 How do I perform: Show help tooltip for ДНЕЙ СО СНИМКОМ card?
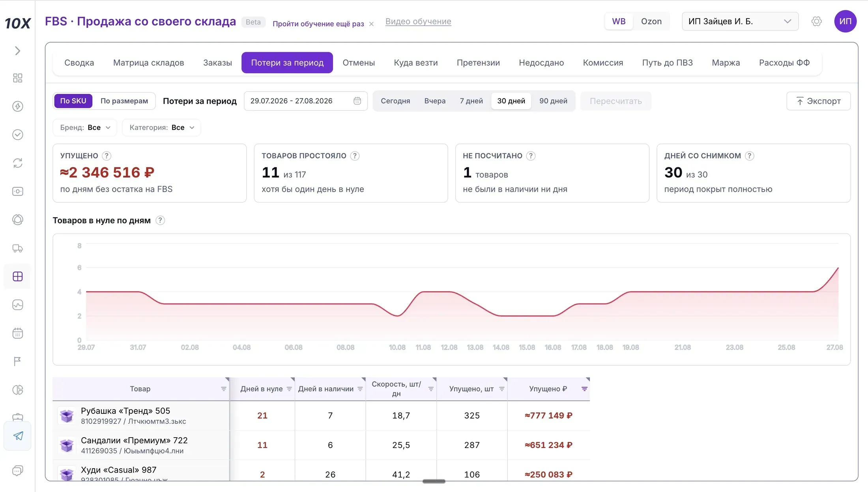pyautogui.click(x=749, y=156)
